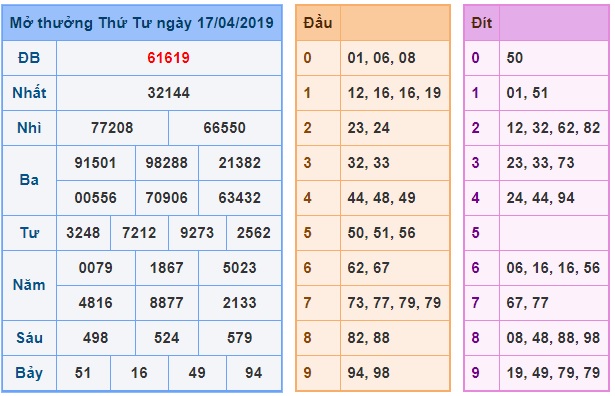
Task: Select third prize number 21382
Action: [x=240, y=163]
